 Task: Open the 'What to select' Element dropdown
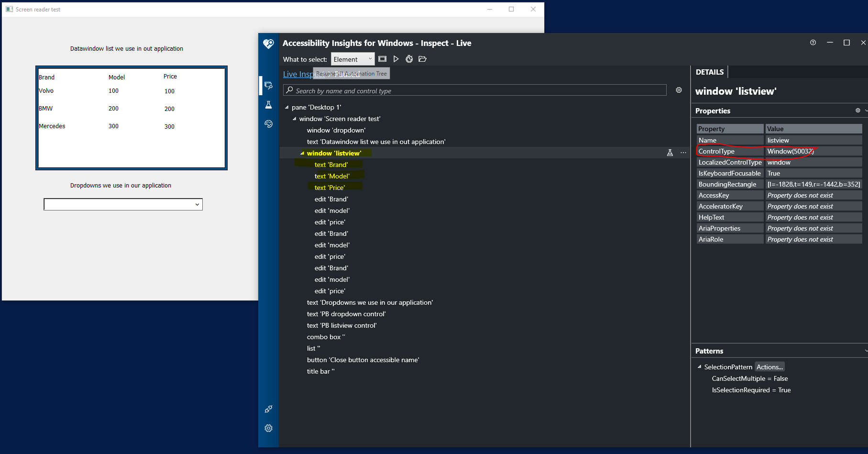coord(352,59)
